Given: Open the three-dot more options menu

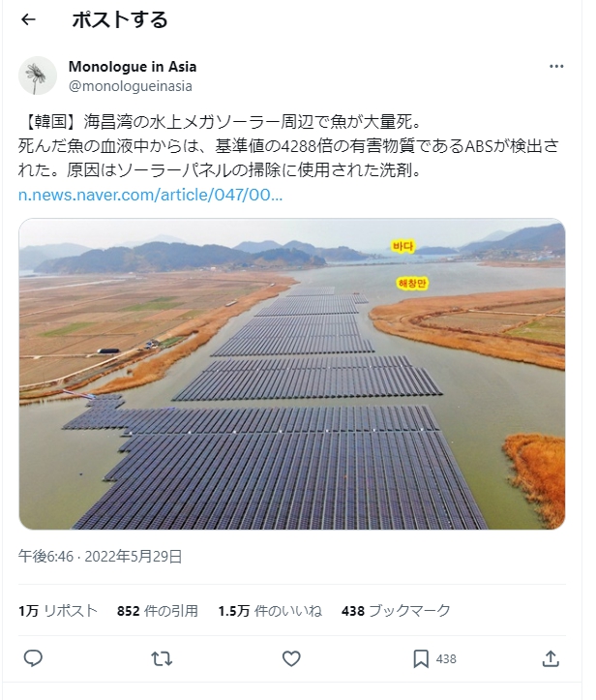Looking at the screenshot, I should click(556, 67).
